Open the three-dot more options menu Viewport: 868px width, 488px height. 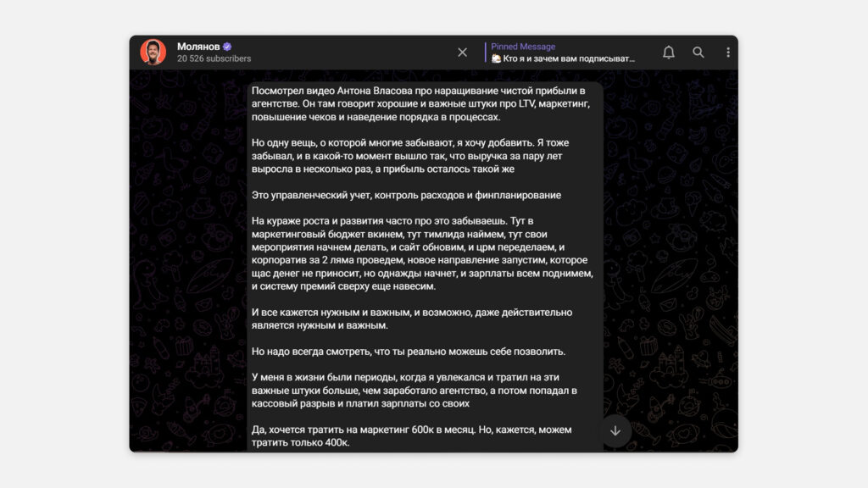728,52
